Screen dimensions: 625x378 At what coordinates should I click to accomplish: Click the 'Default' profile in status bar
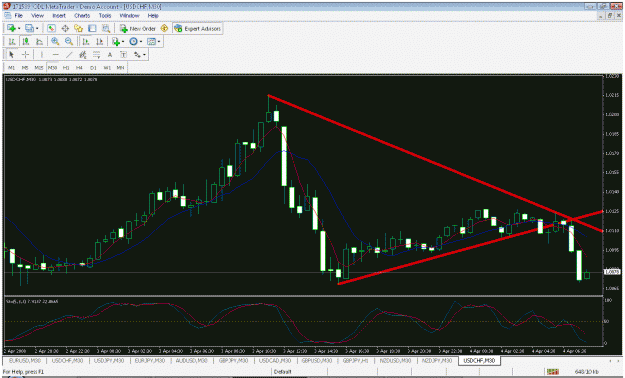point(283,372)
